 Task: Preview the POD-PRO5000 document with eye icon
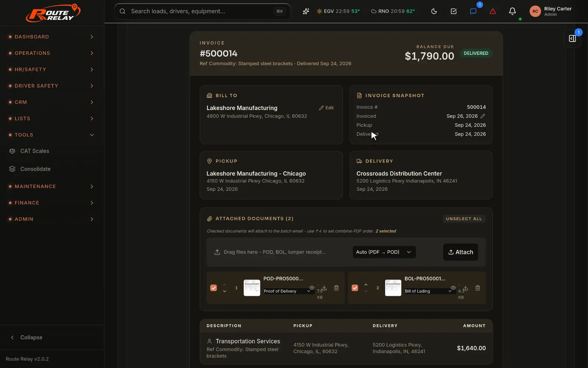[x=312, y=288]
